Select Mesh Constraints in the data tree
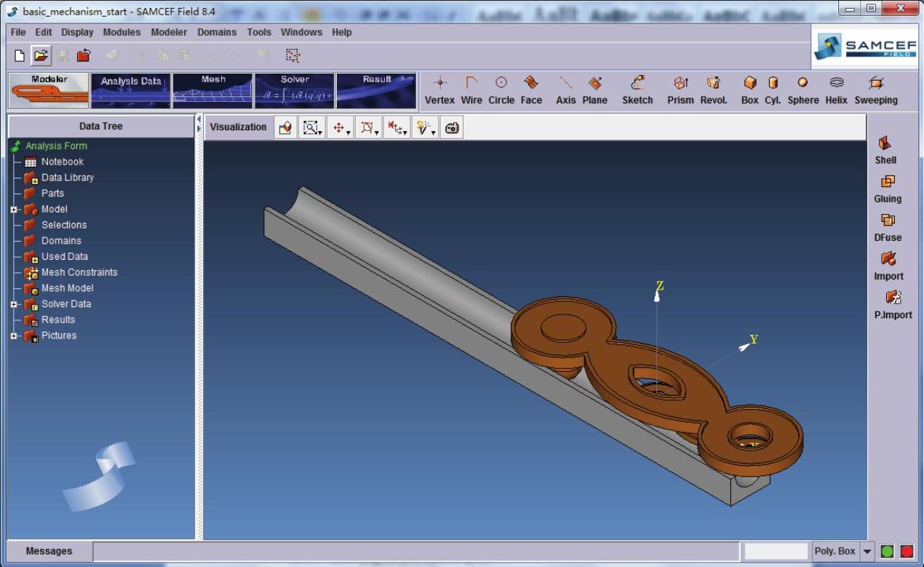Screen dimensions: 924x567 (79, 272)
